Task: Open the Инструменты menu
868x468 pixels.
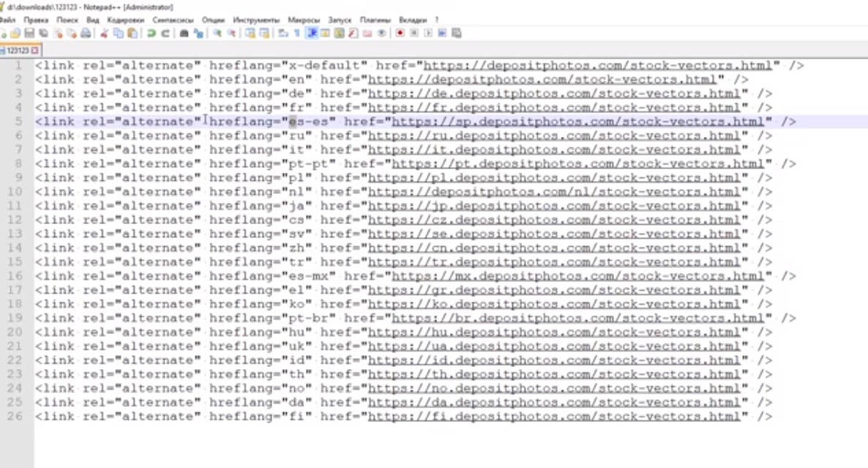Action: click(x=256, y=20)
